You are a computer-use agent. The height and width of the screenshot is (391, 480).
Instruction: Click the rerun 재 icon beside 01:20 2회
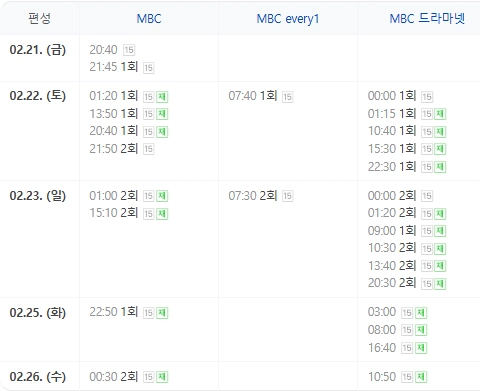(440, 214)
